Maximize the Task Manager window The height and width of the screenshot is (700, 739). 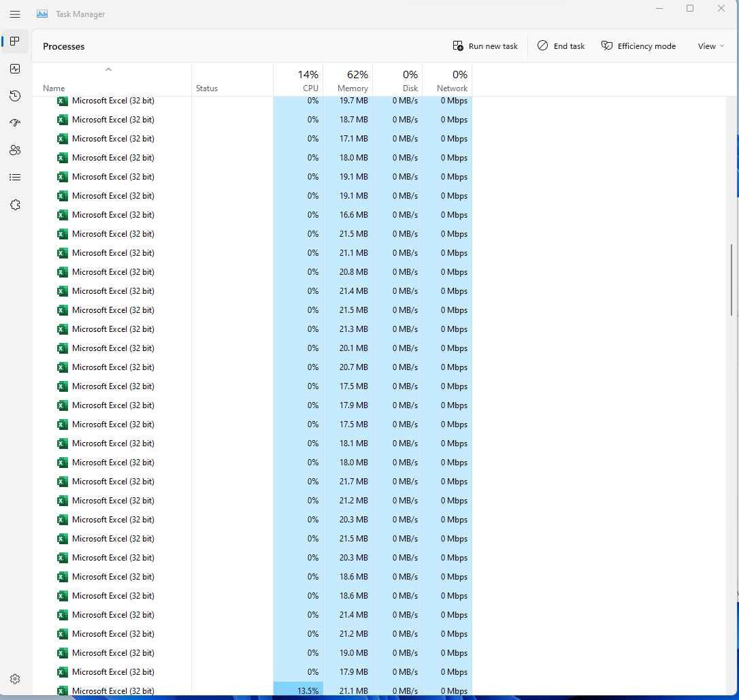[x=690, y=8]
